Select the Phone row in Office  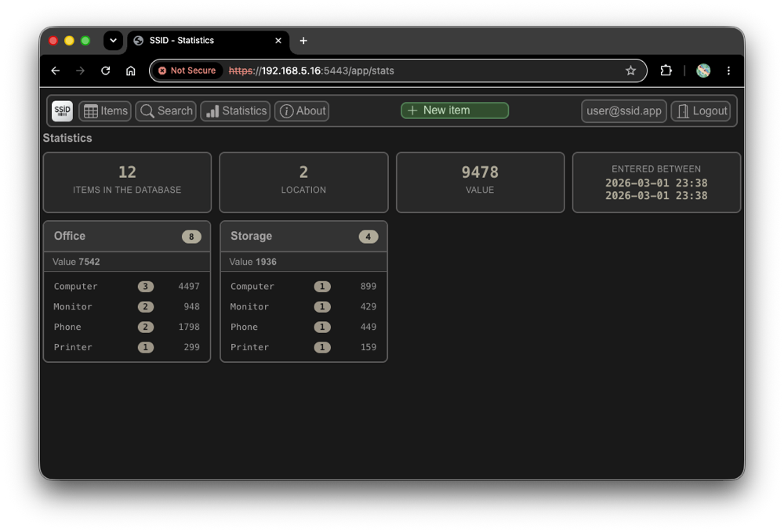[127, 327]
